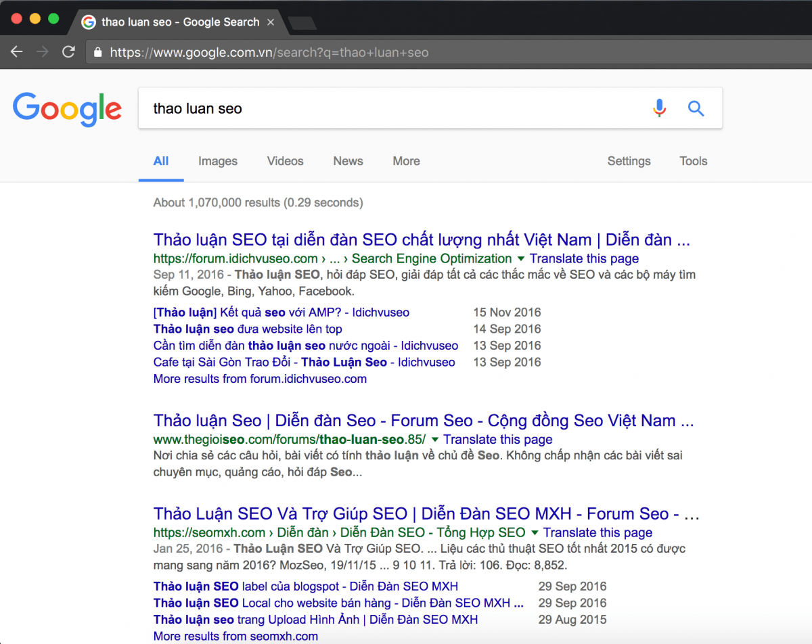Click the Google favicon on the tab
This screenshot has height=644, width=812.
coord(88,22)
